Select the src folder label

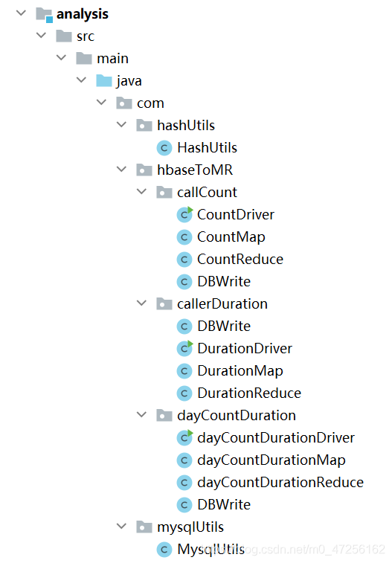(86, 36)
